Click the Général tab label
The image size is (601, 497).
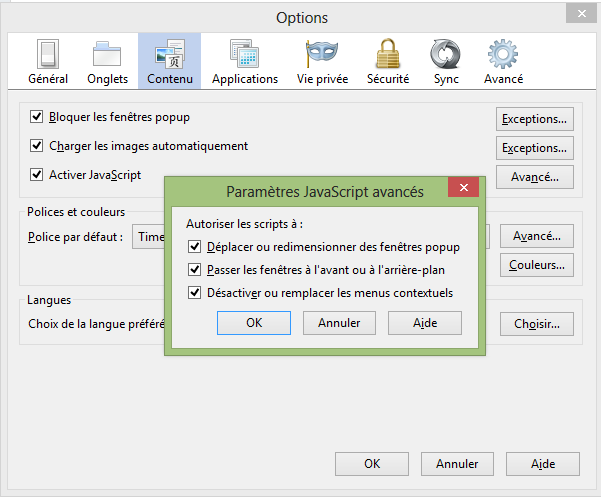[48, 79]
